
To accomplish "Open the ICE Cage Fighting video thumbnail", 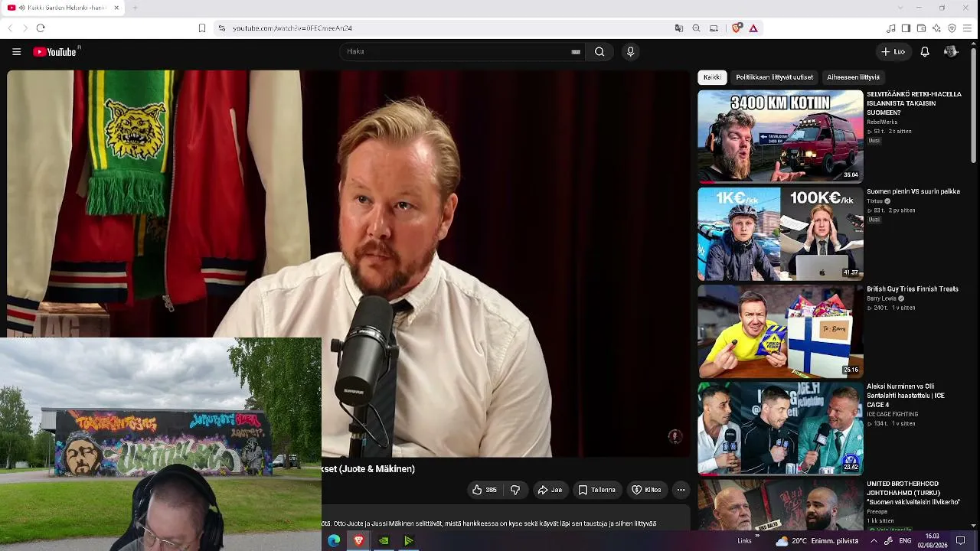I will coord(780,428).
